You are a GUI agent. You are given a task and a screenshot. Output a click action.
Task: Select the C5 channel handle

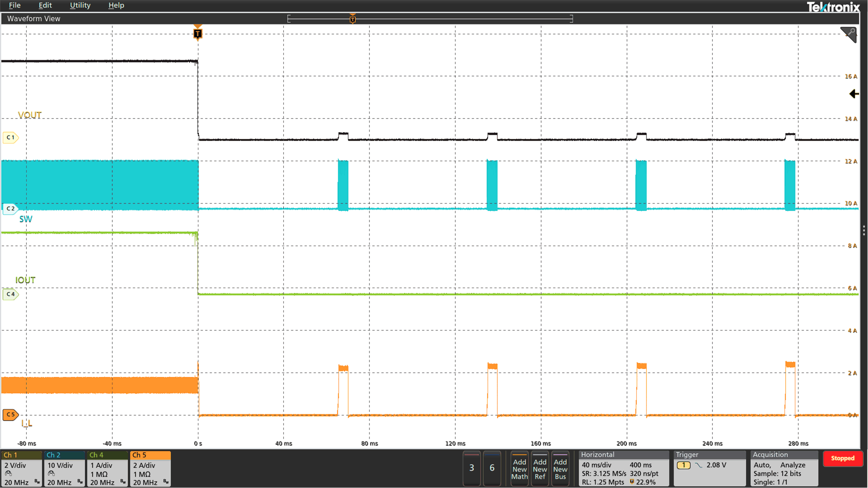(10, 415)
